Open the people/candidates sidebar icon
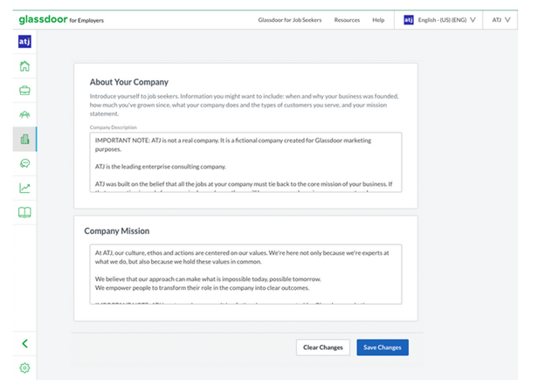 [24, 114]
